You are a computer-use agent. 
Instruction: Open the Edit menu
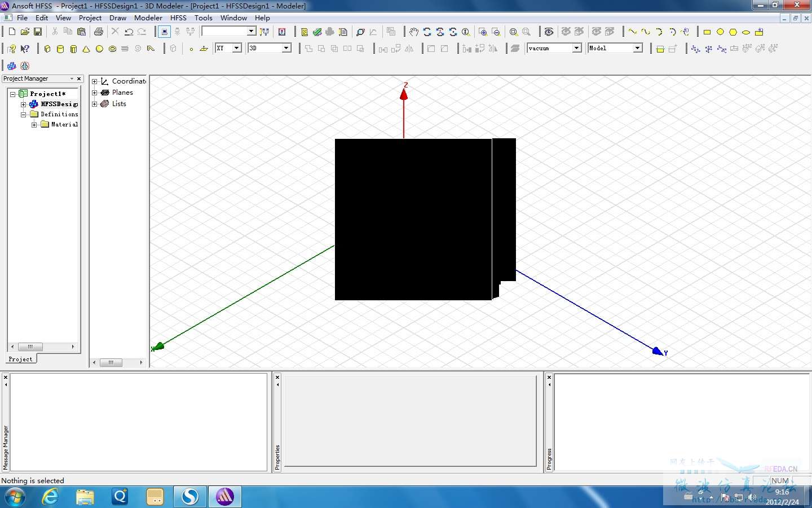(42, 18)
